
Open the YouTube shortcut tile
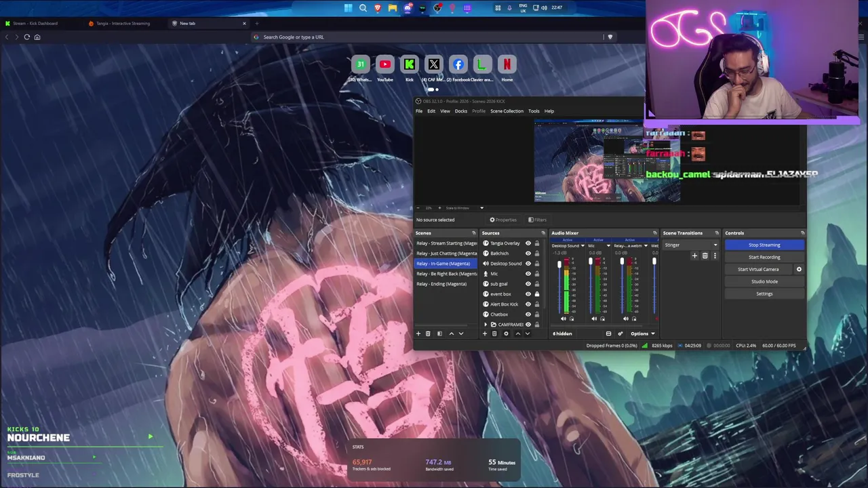point(385,65)
